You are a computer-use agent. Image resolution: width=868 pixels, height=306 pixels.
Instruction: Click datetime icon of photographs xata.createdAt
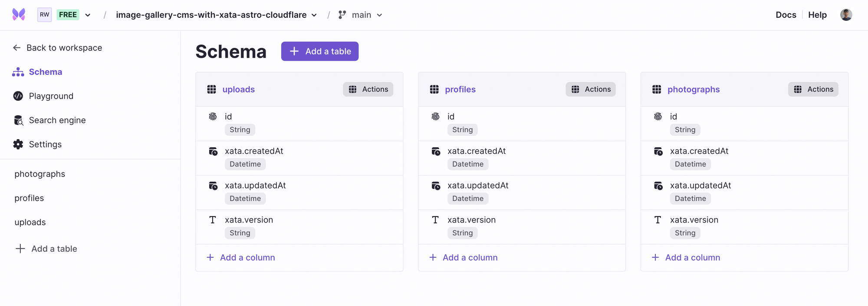tap(658, 151)
